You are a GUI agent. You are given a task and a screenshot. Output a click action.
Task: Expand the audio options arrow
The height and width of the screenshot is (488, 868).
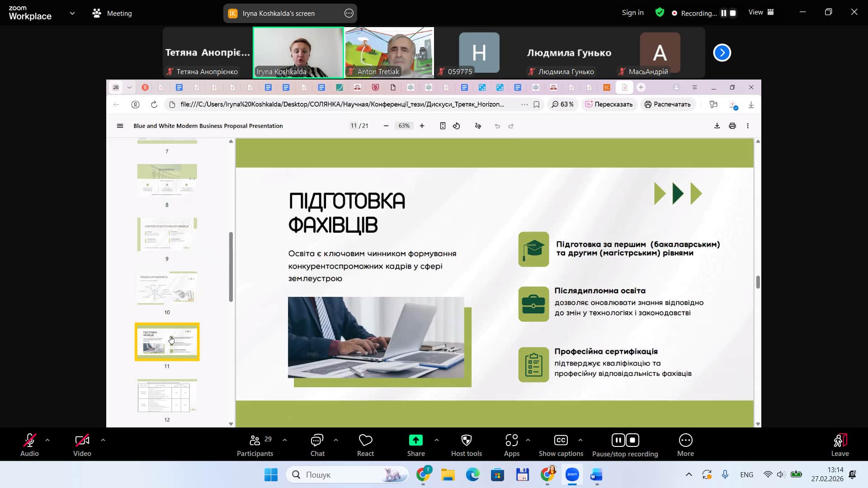(47, 440)
